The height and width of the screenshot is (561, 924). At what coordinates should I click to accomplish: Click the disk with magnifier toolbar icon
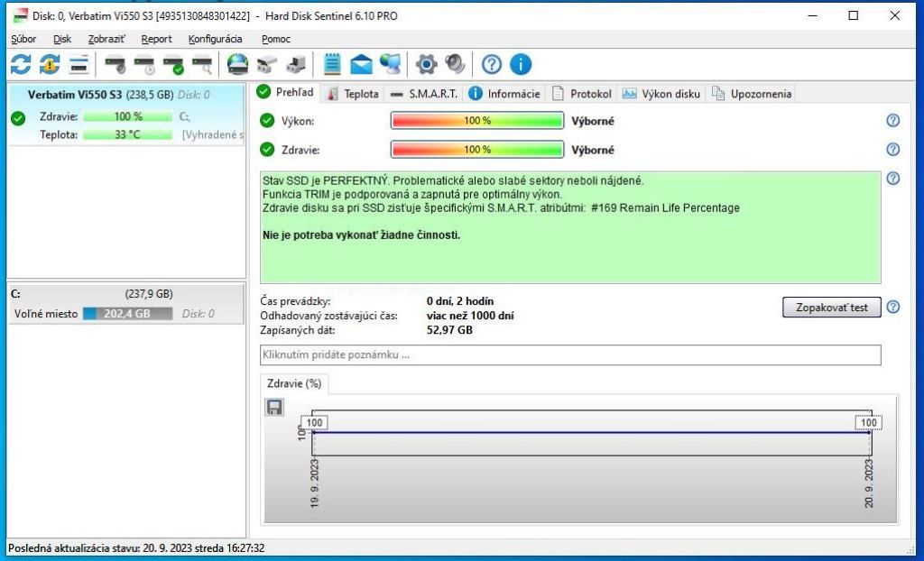pyautogui.click(x=203, y=64)
